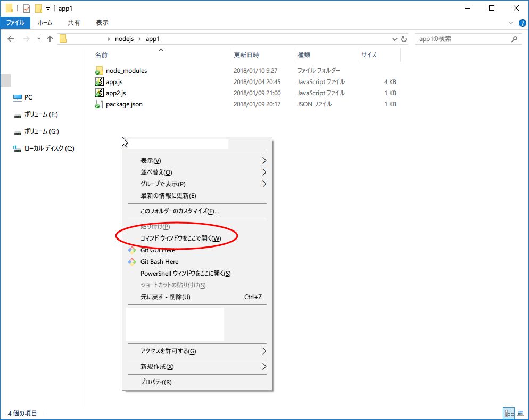The image size is (529, 420).
Task: Click the Git Bash Here icon
Action: (131, 262)
